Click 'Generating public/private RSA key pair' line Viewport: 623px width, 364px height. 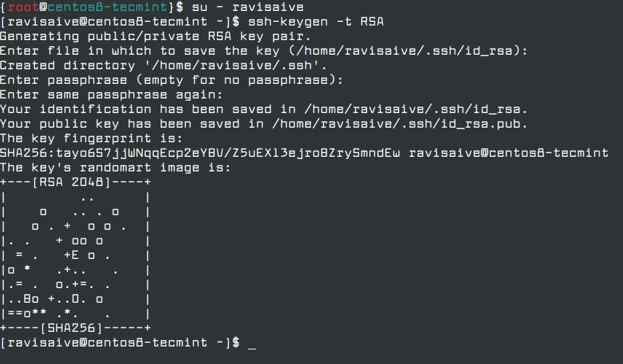coord(155,36)
